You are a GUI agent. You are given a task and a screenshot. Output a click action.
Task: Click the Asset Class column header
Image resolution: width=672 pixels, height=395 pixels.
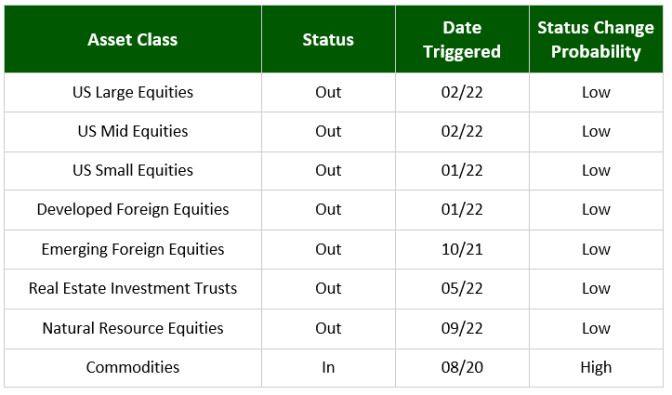point(132,39)
